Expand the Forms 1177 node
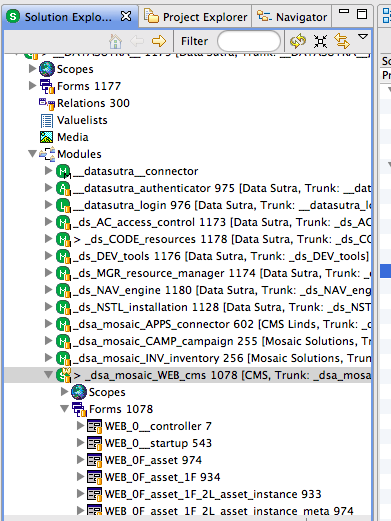Screen dimensions: 391x521 (32, 86)
